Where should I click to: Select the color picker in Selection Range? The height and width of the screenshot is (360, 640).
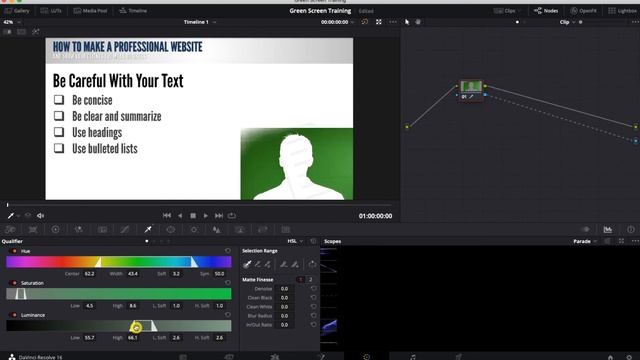pos(247,264)
